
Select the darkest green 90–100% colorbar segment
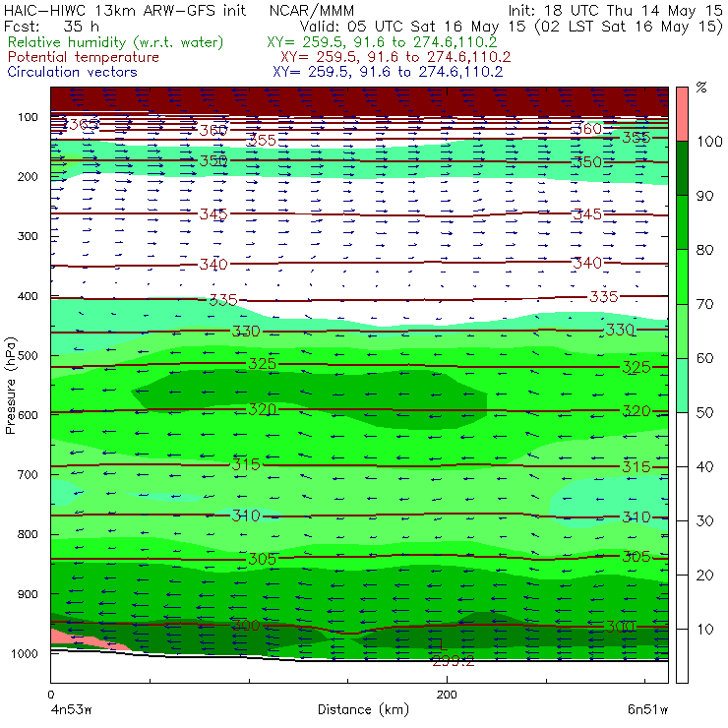682,168
